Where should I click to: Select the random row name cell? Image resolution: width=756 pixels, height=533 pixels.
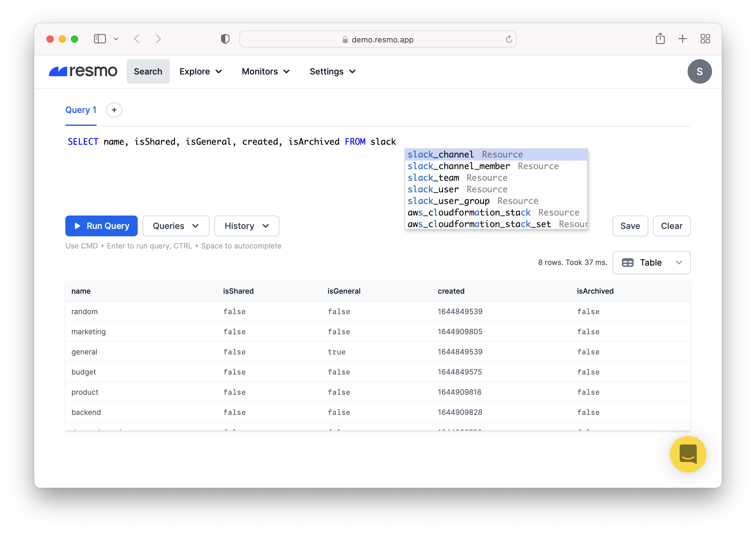pyautogui.click(x=85, y=311)
